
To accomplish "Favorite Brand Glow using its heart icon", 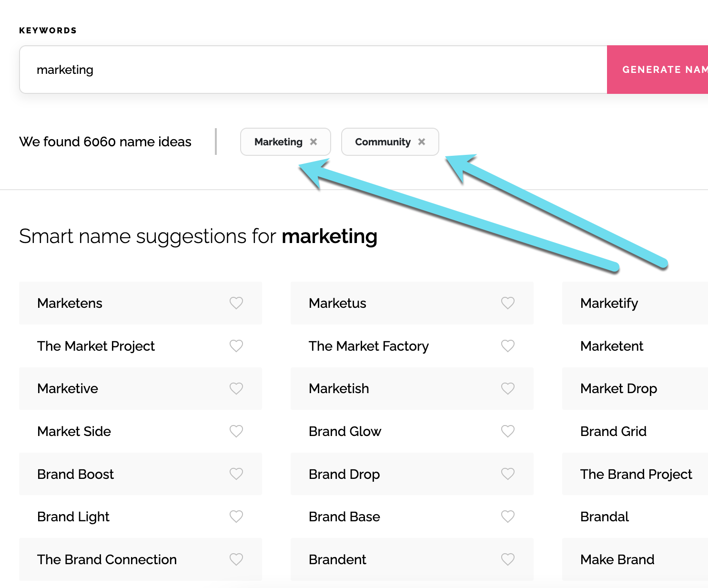I will point(507,431).
